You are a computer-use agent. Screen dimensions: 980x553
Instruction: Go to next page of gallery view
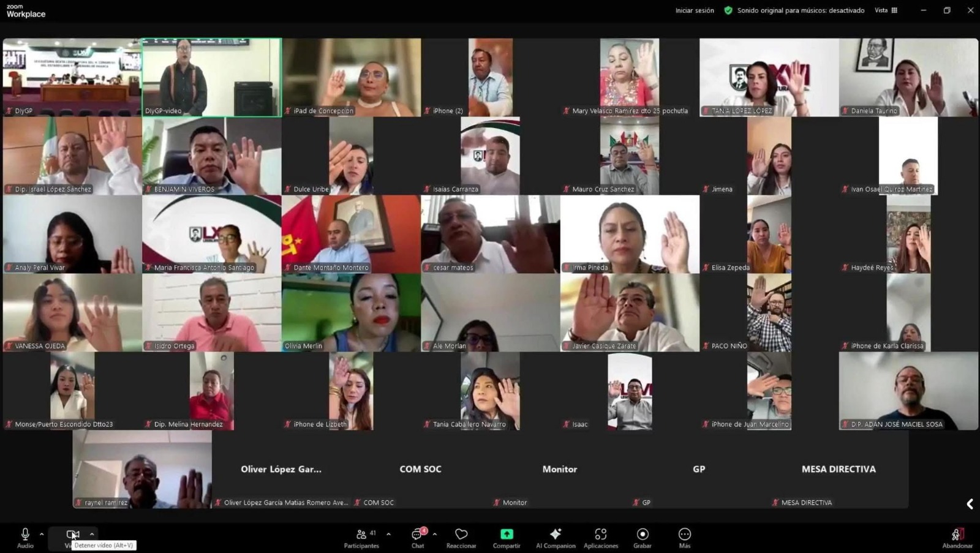point(970,503)
